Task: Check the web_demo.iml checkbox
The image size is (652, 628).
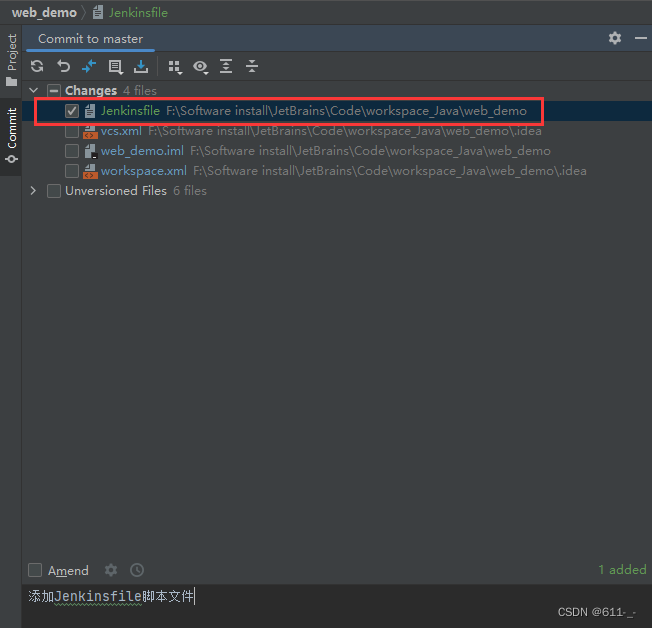Action: click(x=72, y=151)
